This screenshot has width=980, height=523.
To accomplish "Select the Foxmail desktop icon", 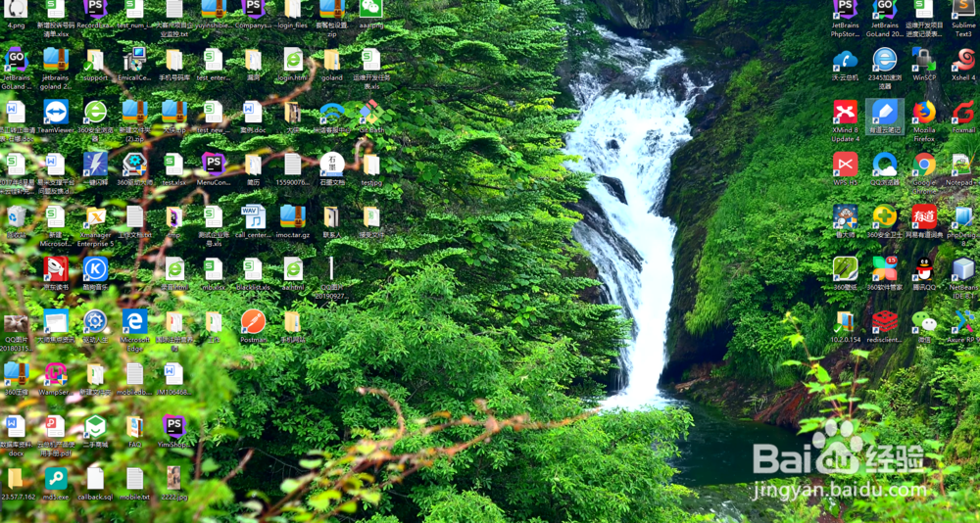I will [x=963, y=112].
